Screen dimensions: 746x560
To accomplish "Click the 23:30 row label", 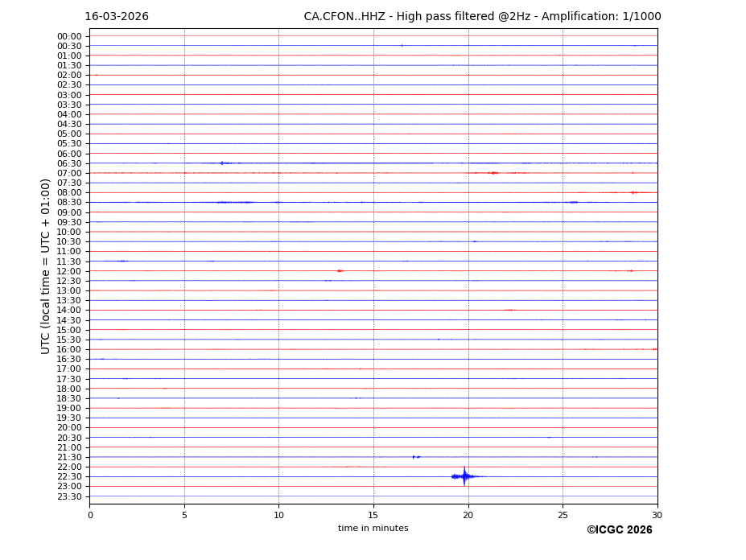I will pyautogui.click(x=69, y=496).
